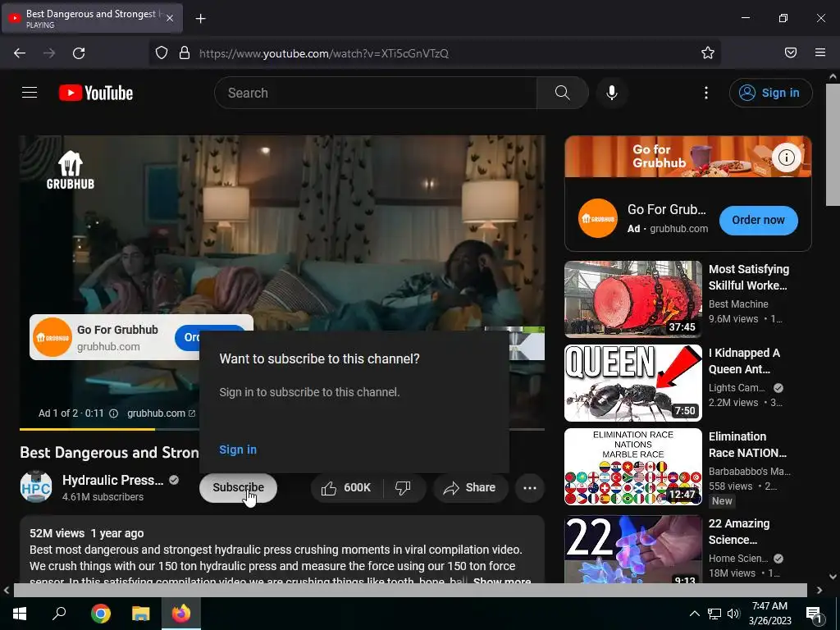Click the search magnifier button
This screenshot has width=840, height=630.
[563, 93]
